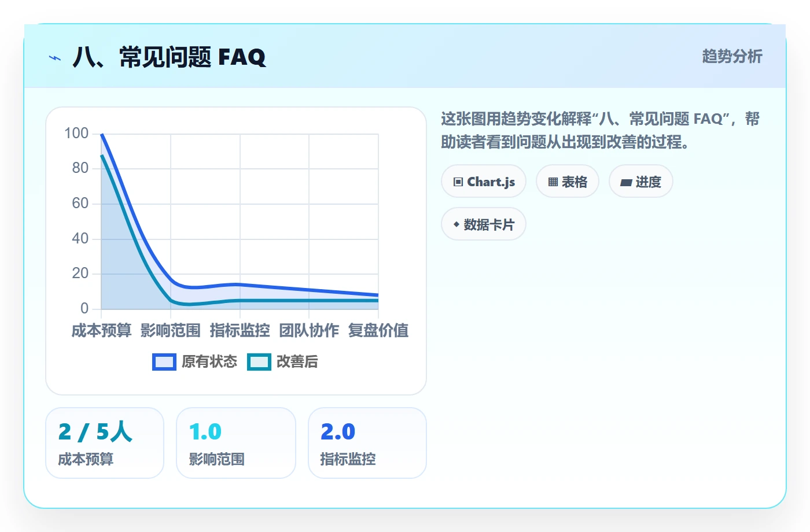Click the 改善后 legend label
Image resolution: width=810 pixels, height=532 pixels.
coord(297,362)
